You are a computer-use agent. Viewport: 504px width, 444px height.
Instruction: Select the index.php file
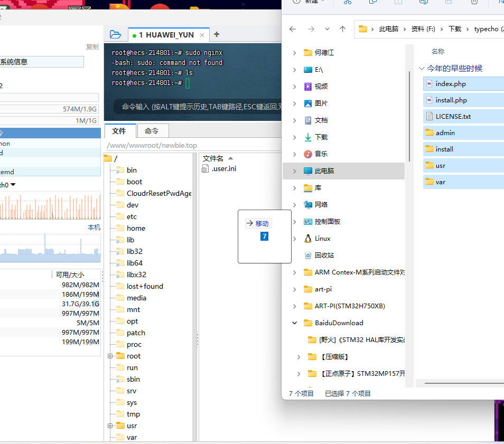463,84
